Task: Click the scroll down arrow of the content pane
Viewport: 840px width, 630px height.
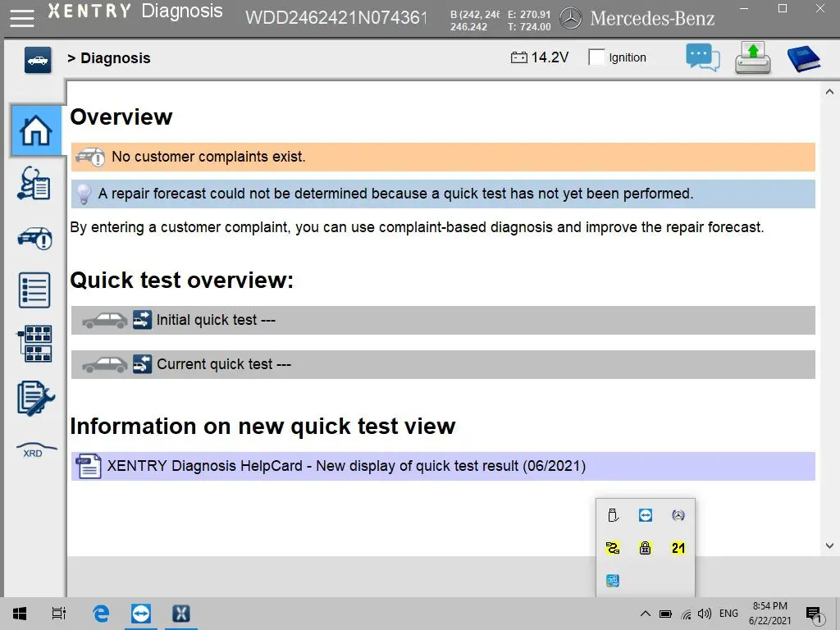Action: click(829, 546)
